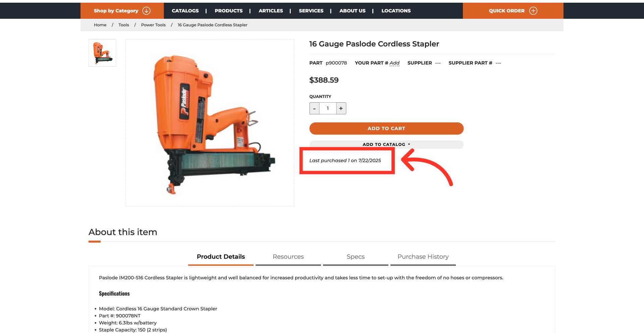Open Locations from the nav bar
This screenshot has height=333, width=644.
[396, 11]
